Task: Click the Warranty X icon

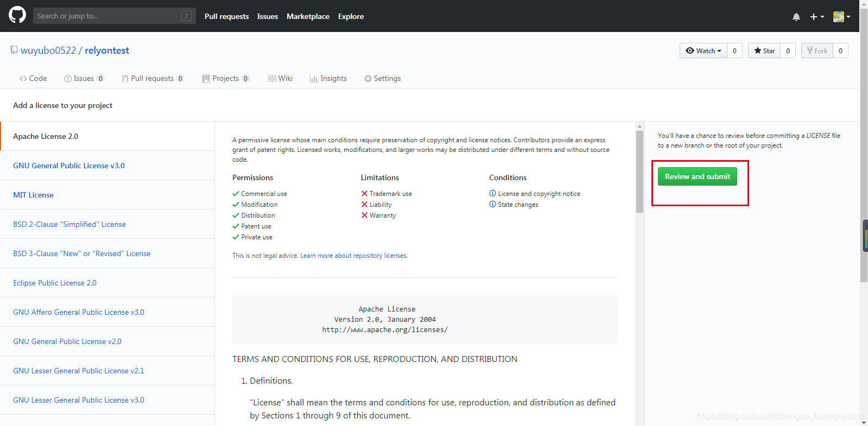Action: 364,215
